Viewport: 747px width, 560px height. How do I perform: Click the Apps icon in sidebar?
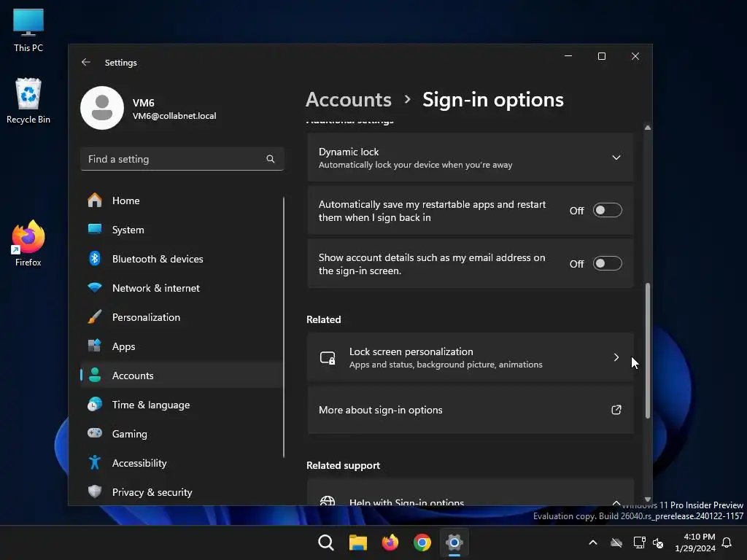[95, 346]
